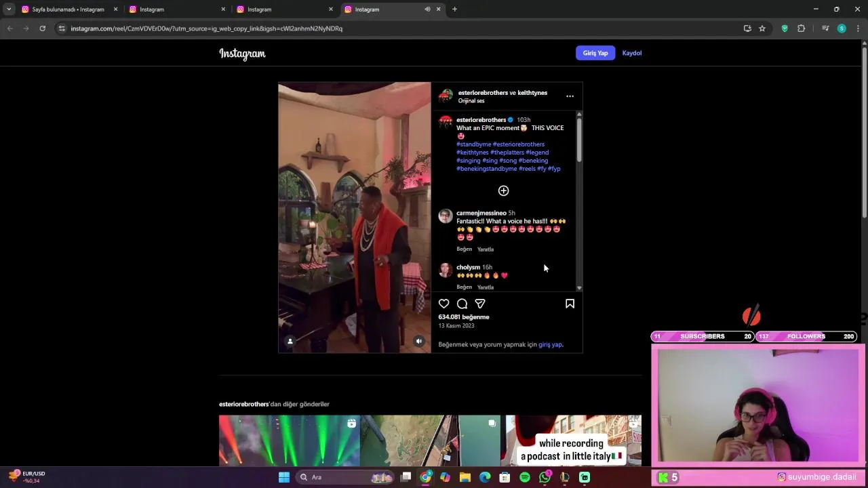Click the #standbyme hashtag

pos(473,144)
